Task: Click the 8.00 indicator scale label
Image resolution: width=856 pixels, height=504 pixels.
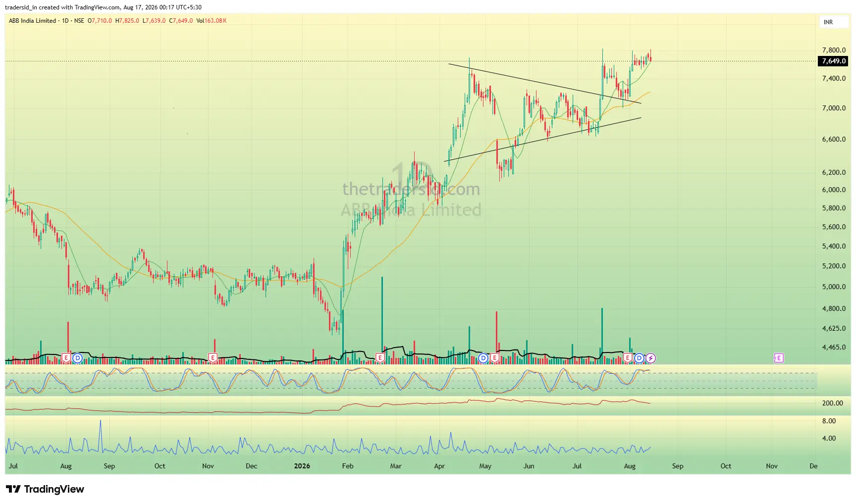Action: (829, 421)
